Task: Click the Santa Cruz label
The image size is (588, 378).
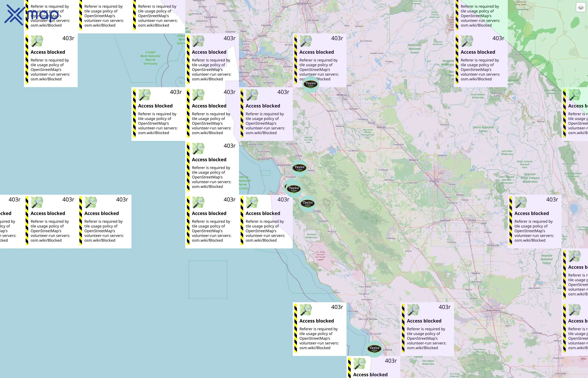Action: (x=263, y=159)
